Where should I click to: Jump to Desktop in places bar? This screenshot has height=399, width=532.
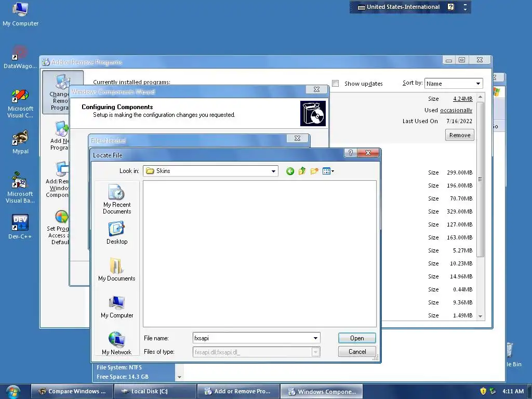pos(117,233)
